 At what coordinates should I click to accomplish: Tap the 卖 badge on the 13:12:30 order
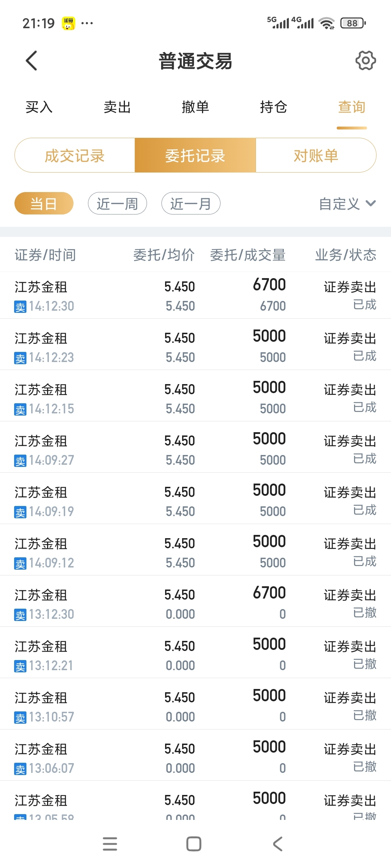(x=20, y=615)
